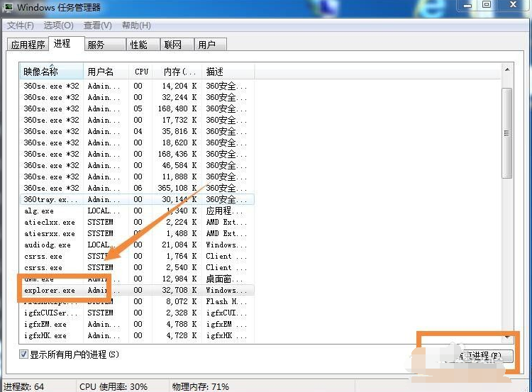Switch to the 服务 tab
This screenshot has height=392, width=532.
click(x=96, y=45)
